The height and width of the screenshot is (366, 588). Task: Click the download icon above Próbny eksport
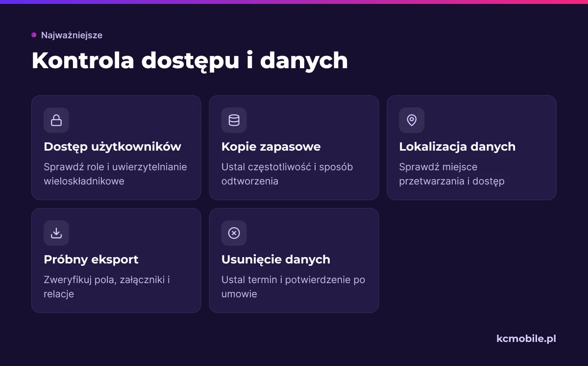coord(56,233)
